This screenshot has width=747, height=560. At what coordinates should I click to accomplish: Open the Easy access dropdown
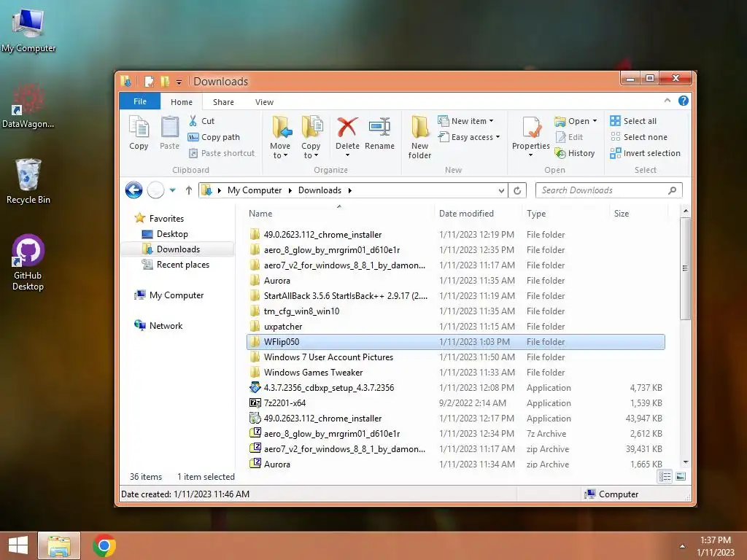pos(469,137)
